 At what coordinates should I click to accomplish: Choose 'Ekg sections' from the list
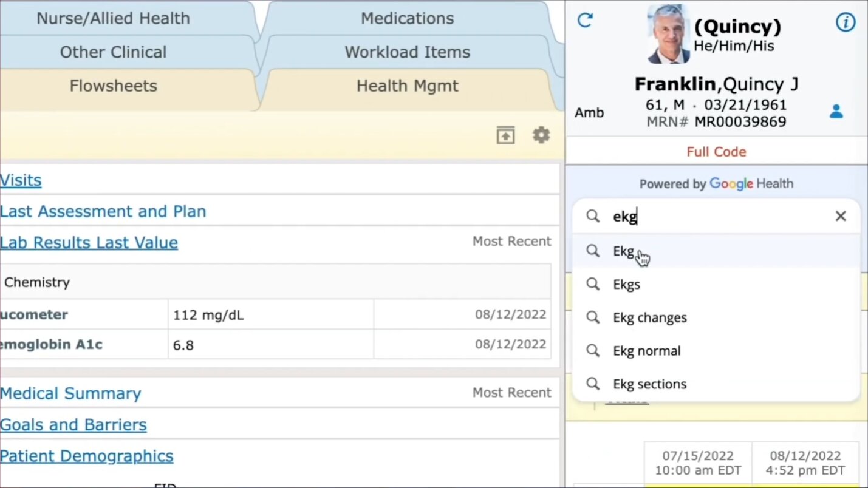[649, 384]
